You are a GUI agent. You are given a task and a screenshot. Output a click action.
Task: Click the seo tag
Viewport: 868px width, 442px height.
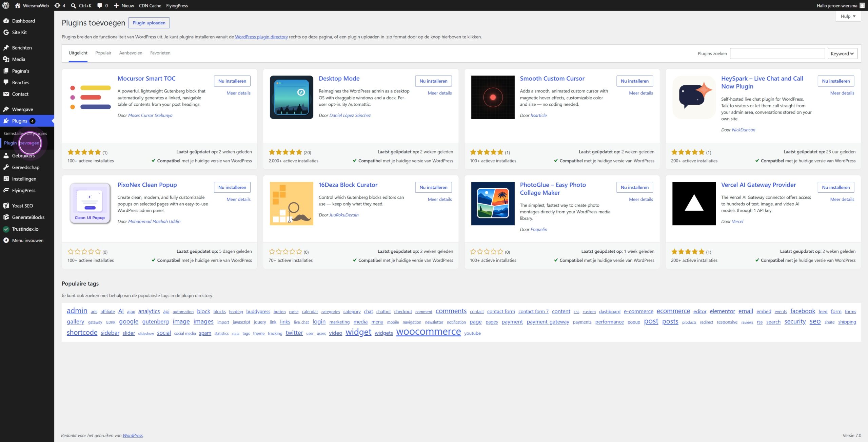pyautogui.click(x=815, y=321)
